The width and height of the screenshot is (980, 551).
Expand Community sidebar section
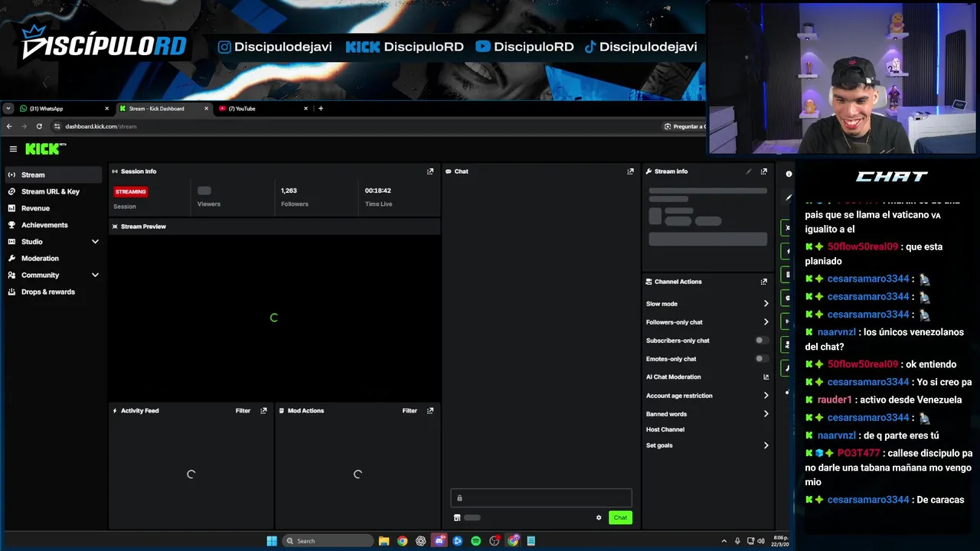click(95, 275)
